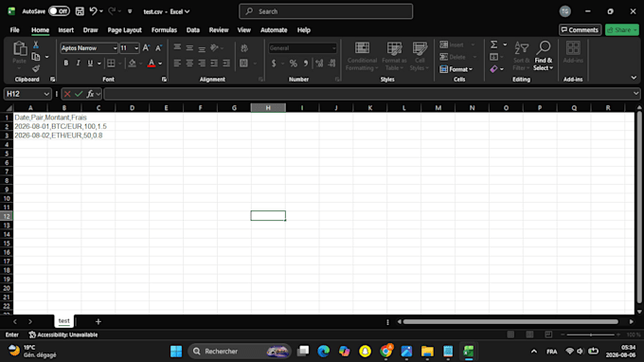Click the Undo arrow icon
The width and height of the screenshot is (644, 362).
tap(93, 11)
